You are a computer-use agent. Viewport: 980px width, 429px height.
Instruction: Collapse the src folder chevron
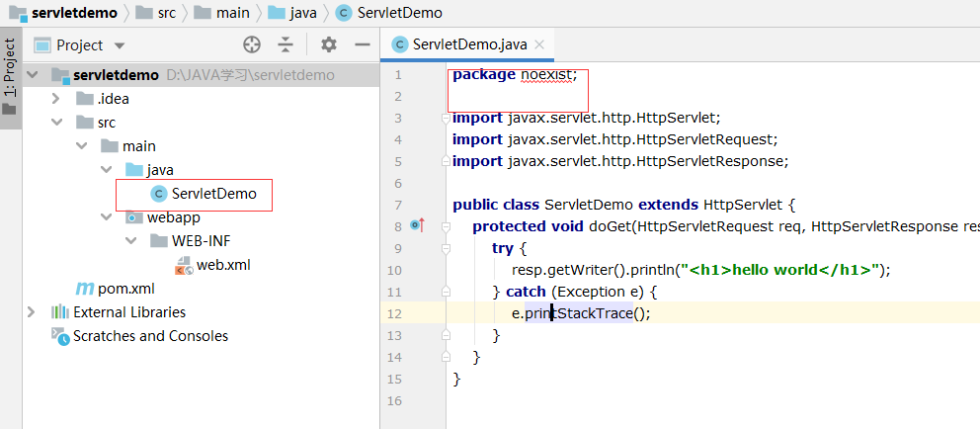click(57, 123)
